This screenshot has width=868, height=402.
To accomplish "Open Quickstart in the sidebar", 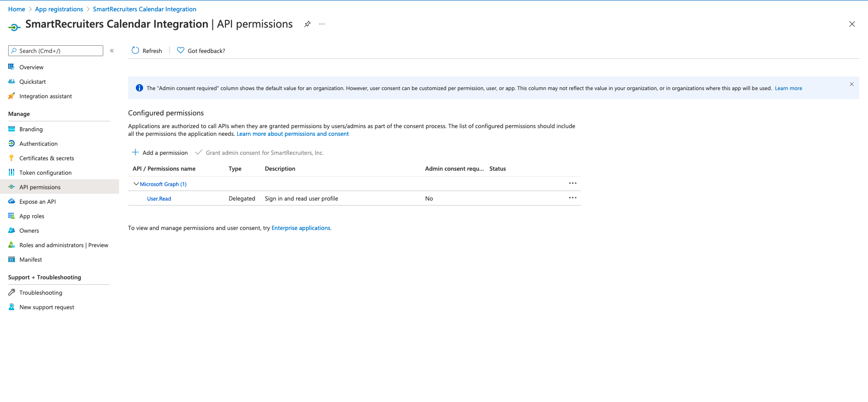I will point(33,81).
